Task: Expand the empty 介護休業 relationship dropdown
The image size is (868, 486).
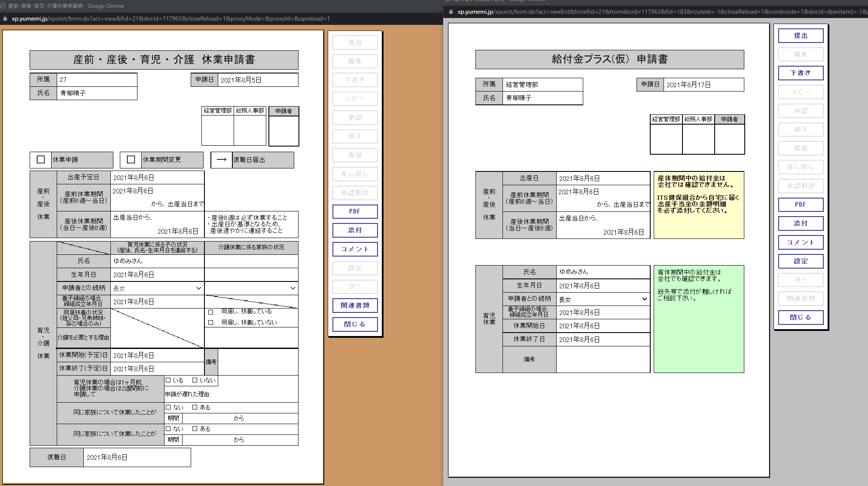Action: [x=251, y=288]
